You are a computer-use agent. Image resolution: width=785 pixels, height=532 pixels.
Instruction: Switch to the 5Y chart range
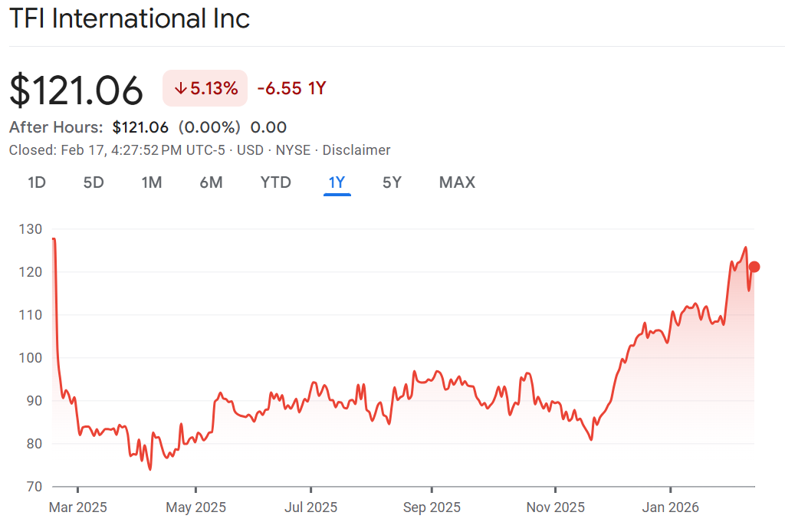[x=392, y=182]
